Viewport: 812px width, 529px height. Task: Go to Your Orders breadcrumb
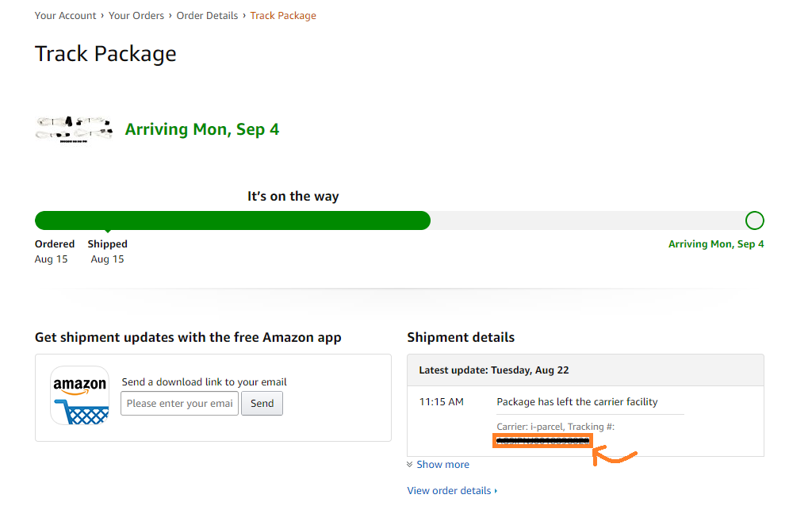coord(136,16)
